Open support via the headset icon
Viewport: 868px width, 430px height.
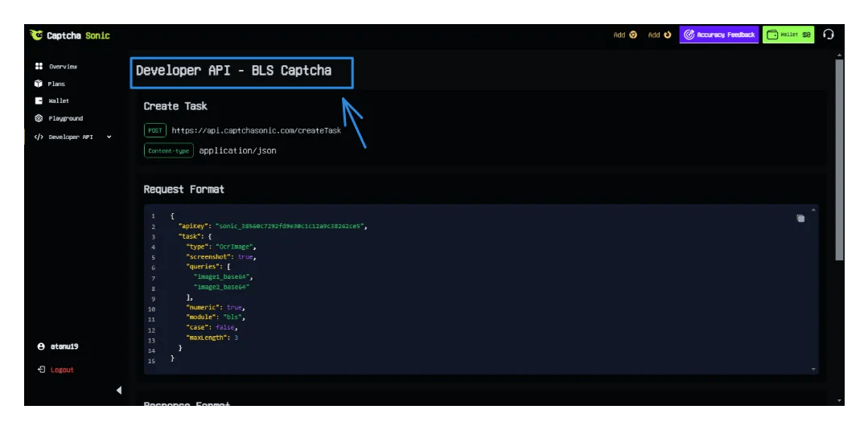[829, 35]
